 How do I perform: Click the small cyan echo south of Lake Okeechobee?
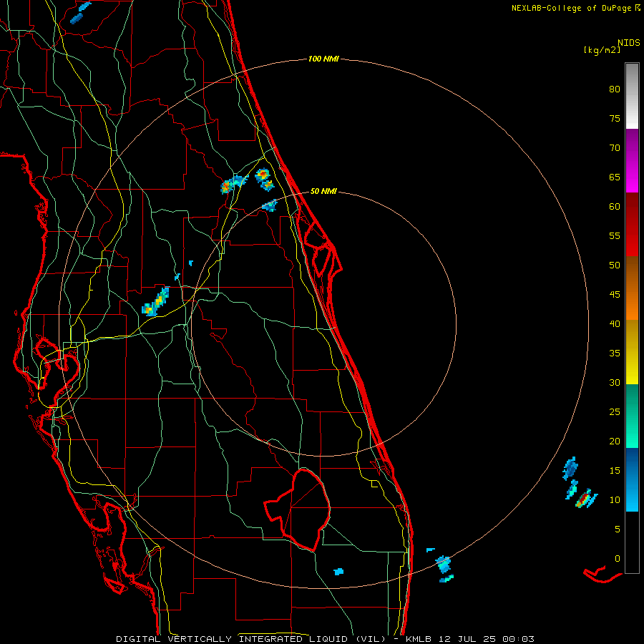pos(338,571)
